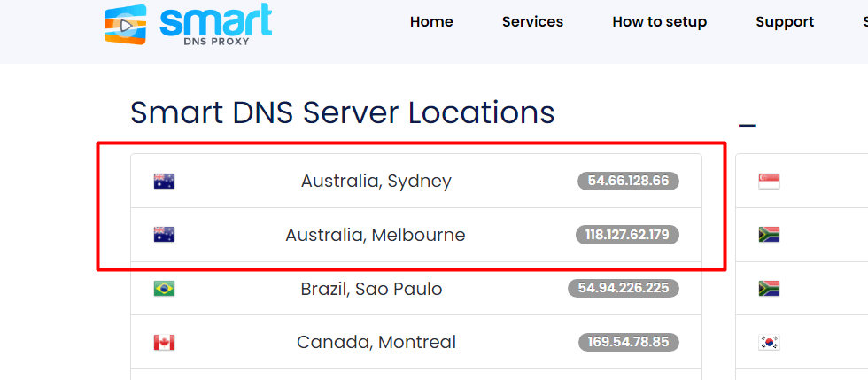The width and height of the screenshot is (868, 380).
Task: Click the upper South Africa flag
Action: [769, 235]
